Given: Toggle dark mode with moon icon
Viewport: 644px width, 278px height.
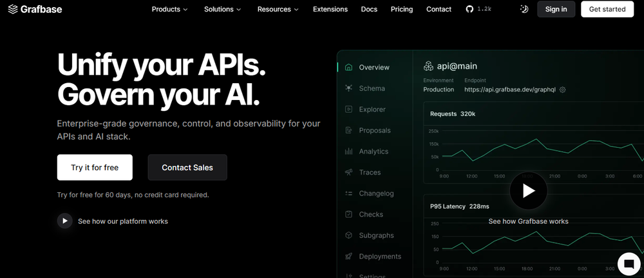Looking at the screenshot, I should tap(524, 9).
